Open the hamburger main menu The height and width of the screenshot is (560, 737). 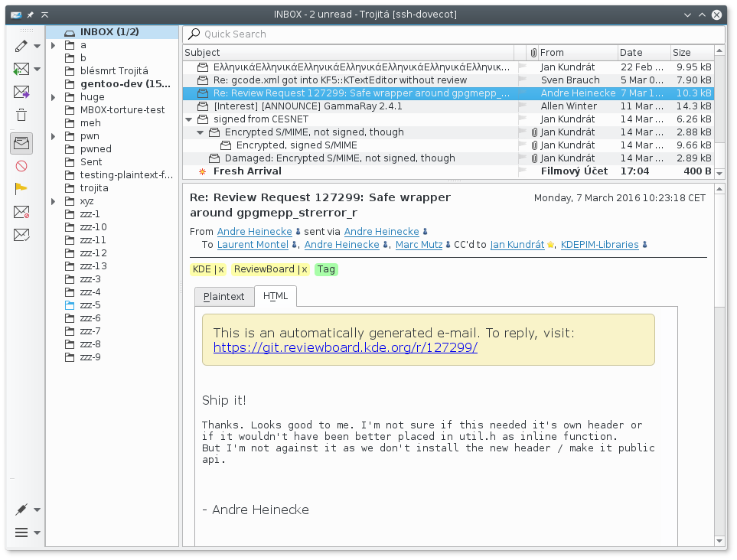coord(21,532)
